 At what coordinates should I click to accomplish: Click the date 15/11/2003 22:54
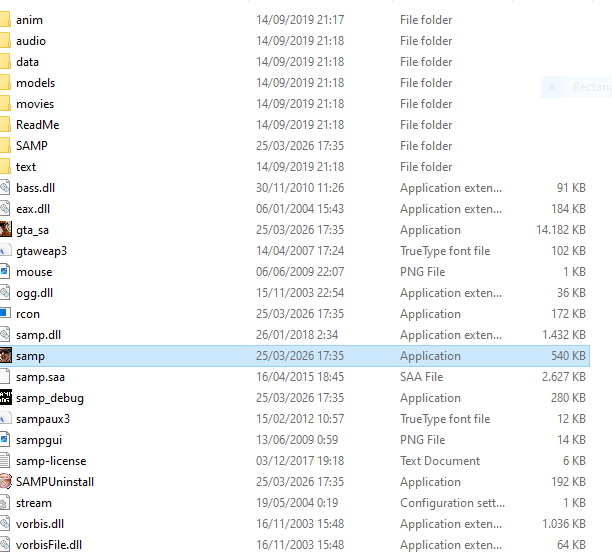[x=300, y=293]
